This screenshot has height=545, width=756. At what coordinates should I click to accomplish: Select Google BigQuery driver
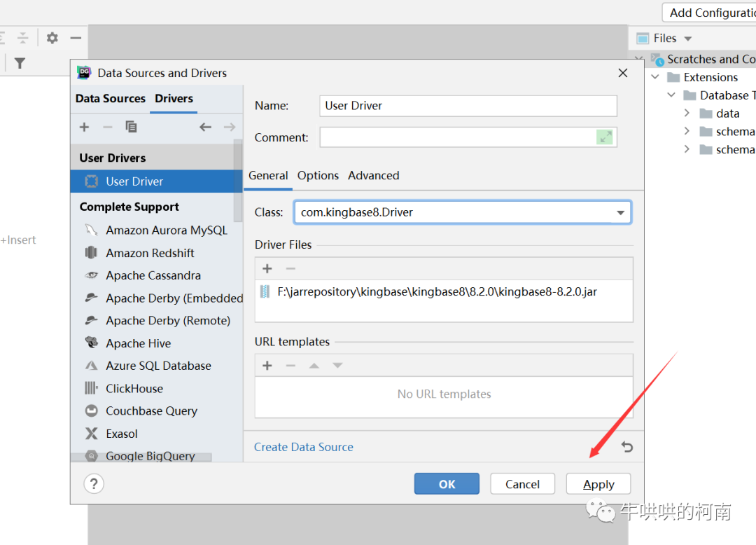coord(156,456)
